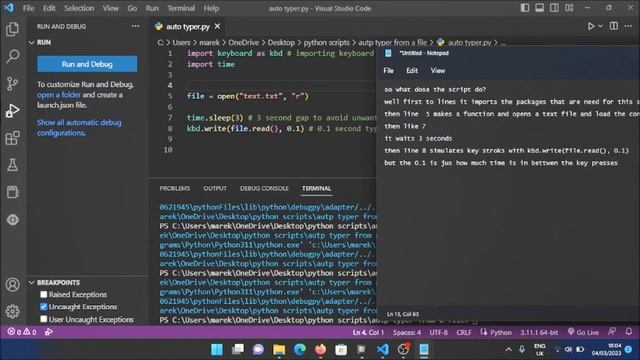640x360 pixels.
Task: Open Microsoft Edge from the taskbar
Action: coord(300,349)
